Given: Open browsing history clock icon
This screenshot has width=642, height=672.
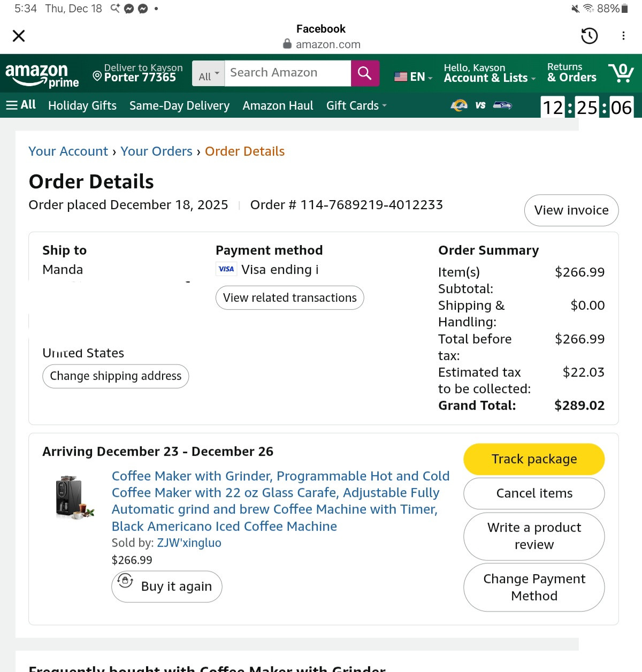Looking at the screenshot, I should coord(589,36).
